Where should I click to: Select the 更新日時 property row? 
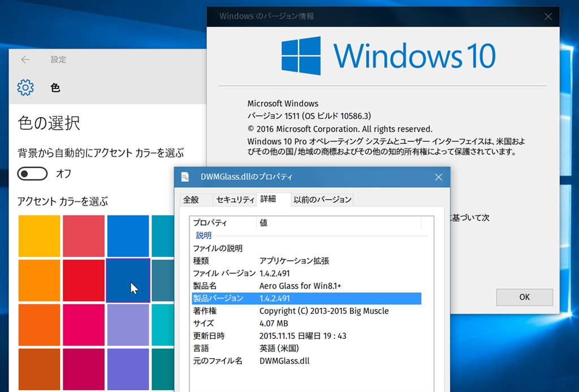[x=306, y=336]
